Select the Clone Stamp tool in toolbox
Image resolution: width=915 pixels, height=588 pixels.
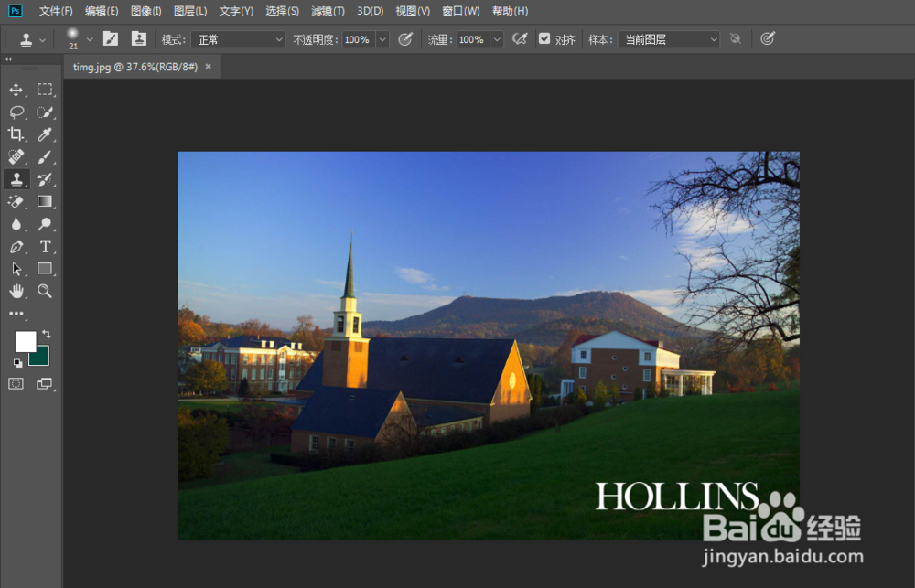16,179
